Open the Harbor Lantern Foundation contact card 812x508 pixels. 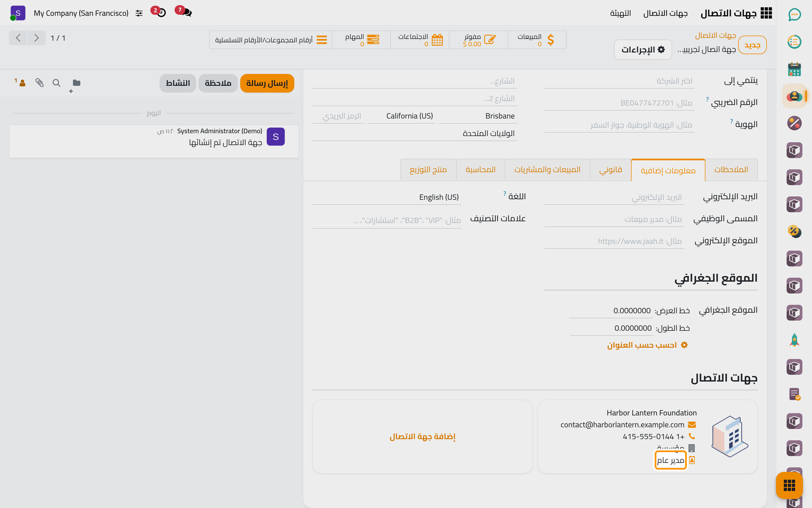tap(647, 436)
